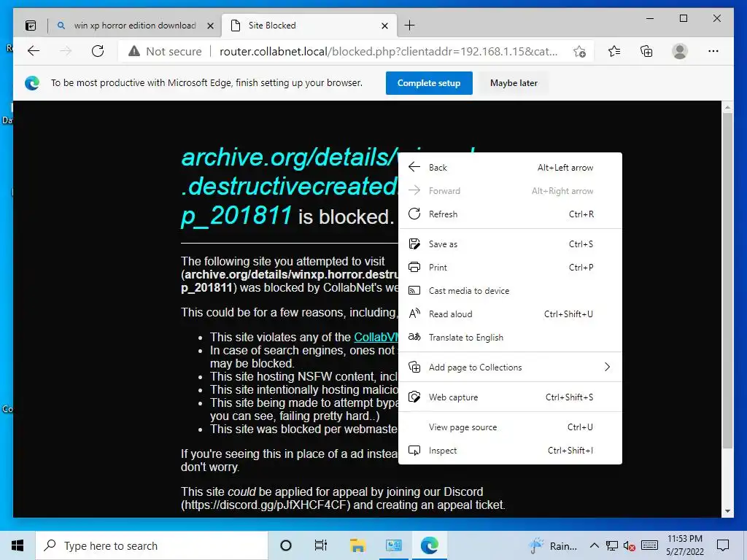
Task: Select Inspect in the context menu
Action: (510, 451)
